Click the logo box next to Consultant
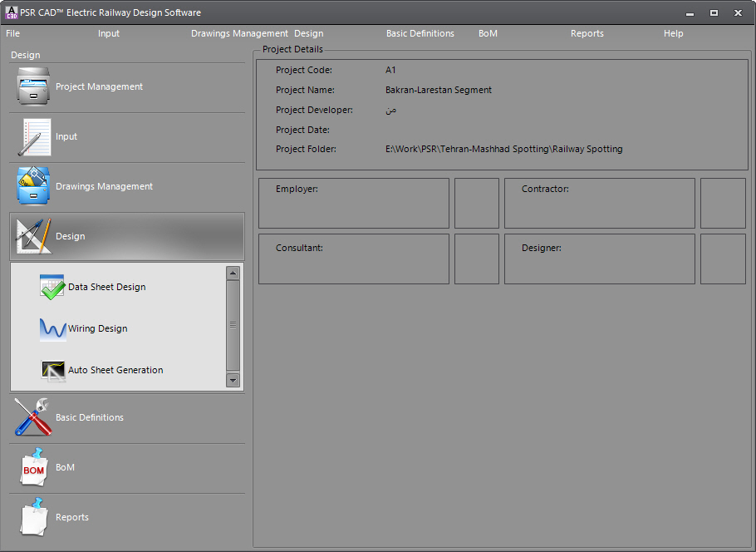756x552 pixels. (x=477, y=259)
